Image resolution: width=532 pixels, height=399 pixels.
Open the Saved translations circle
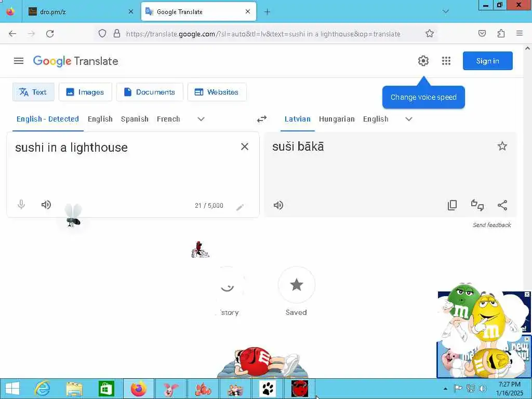click(x=297, y=285)
